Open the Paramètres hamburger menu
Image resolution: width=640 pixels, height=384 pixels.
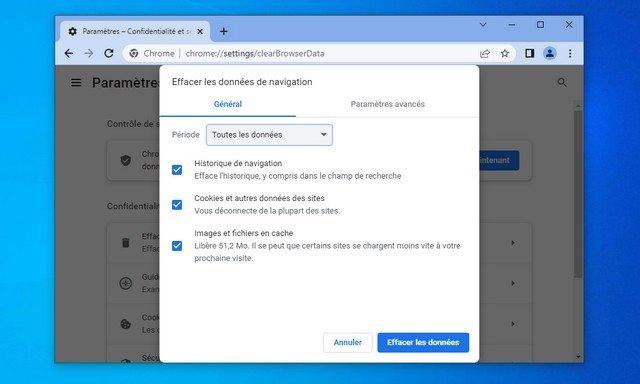coord(76,83)
